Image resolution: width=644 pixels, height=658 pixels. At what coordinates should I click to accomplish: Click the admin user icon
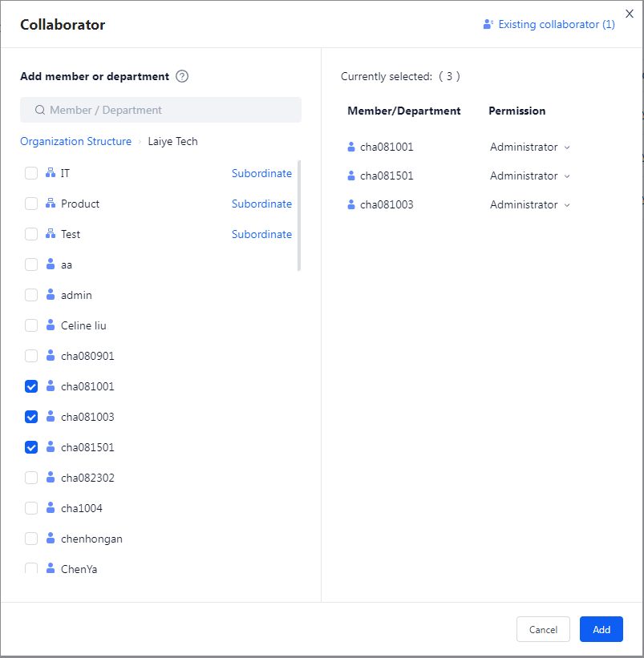coord(50,295)
